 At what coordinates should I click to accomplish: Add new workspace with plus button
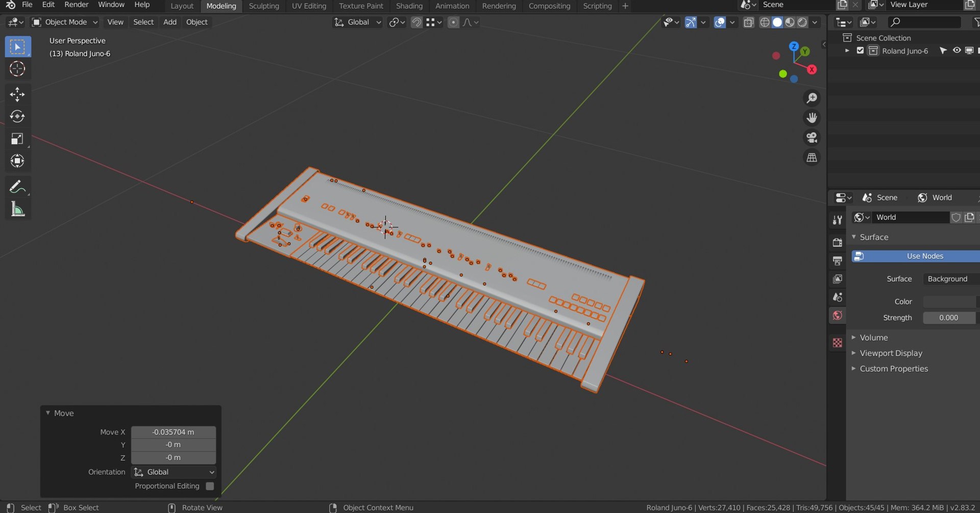(x=625, y=6)
